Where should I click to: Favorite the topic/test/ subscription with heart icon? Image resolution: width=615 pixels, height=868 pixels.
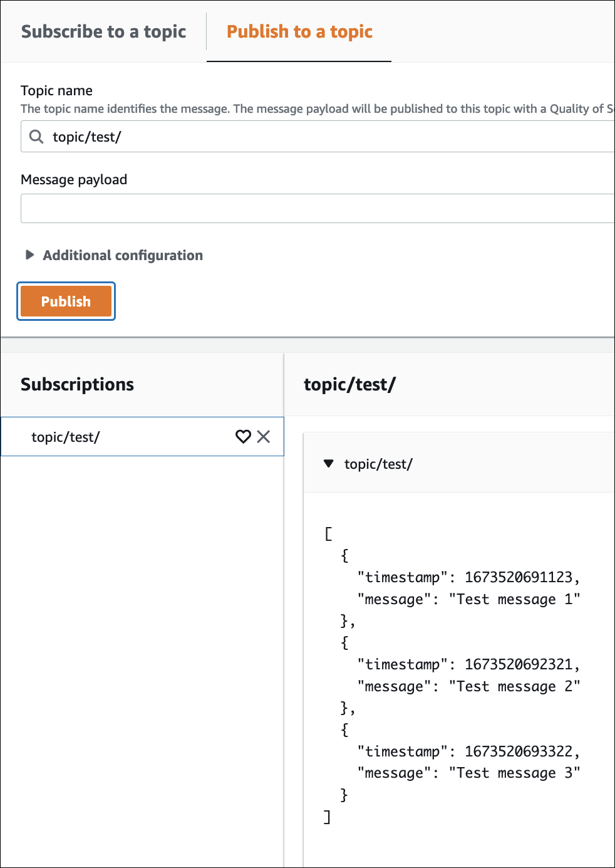(243, 437)
